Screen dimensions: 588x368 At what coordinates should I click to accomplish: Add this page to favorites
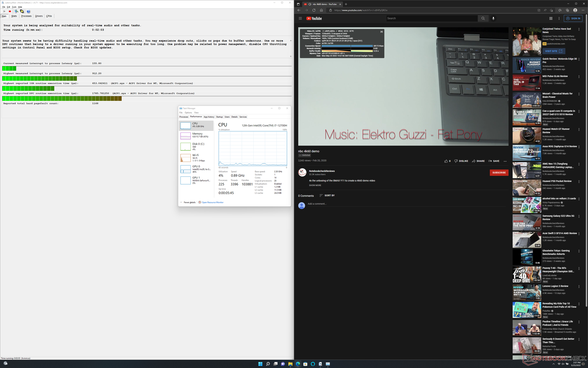click(x=551, y=10)
